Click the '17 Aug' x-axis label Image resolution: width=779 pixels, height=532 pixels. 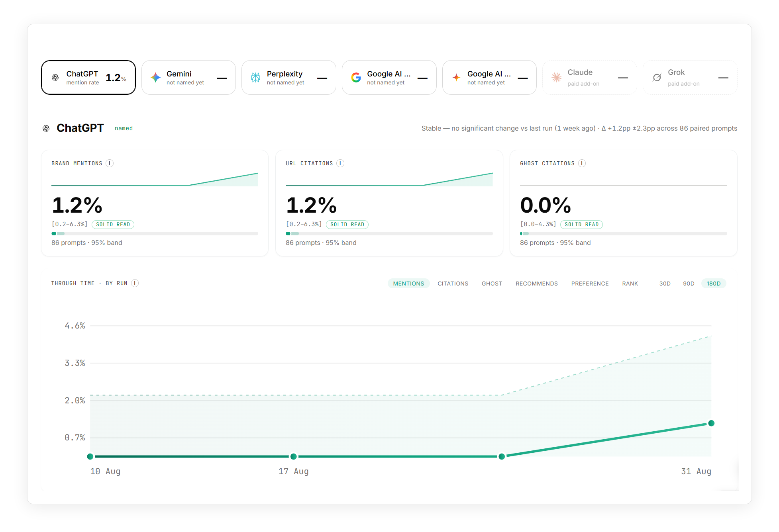pyautogui.click(x=294, y=471)
